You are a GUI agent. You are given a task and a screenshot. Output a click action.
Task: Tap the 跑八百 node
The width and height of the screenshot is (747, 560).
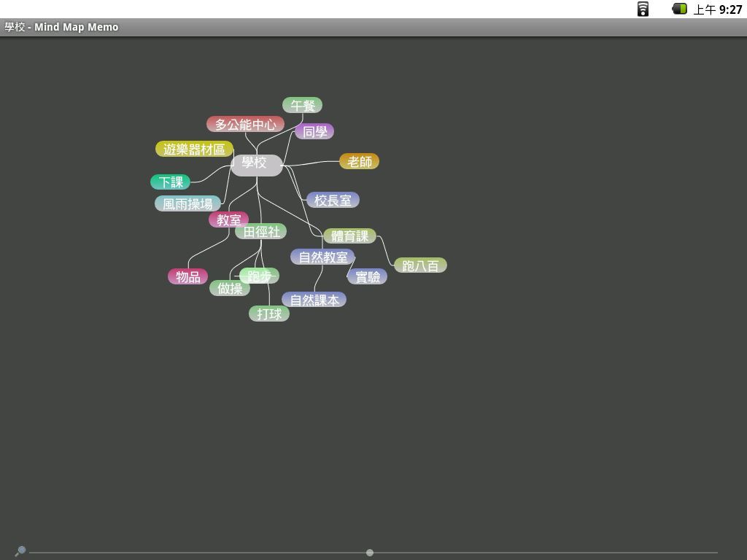(420, 266)
